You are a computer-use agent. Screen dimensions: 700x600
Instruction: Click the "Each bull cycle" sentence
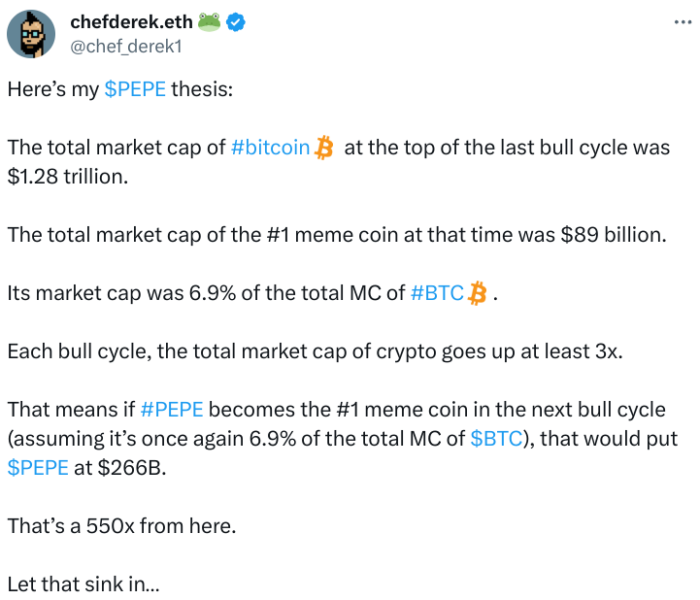[315, 350]
